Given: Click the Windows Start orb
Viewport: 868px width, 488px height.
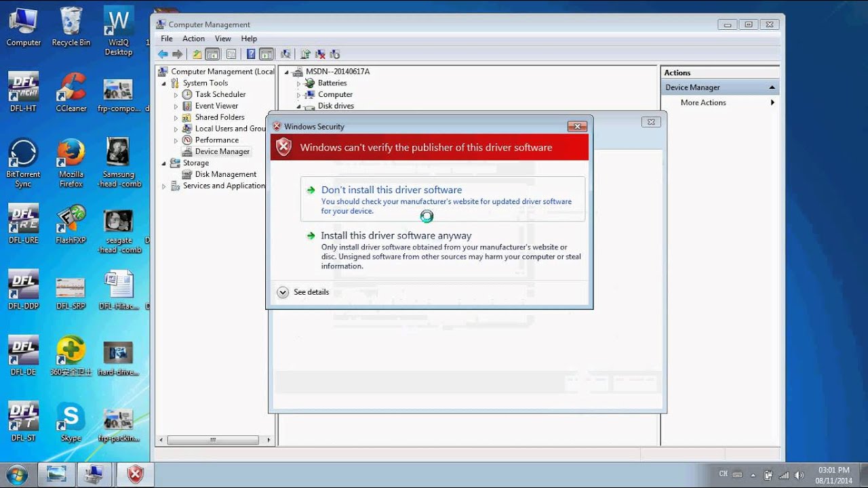Looking at the screenshot, I should pos(17,474).
